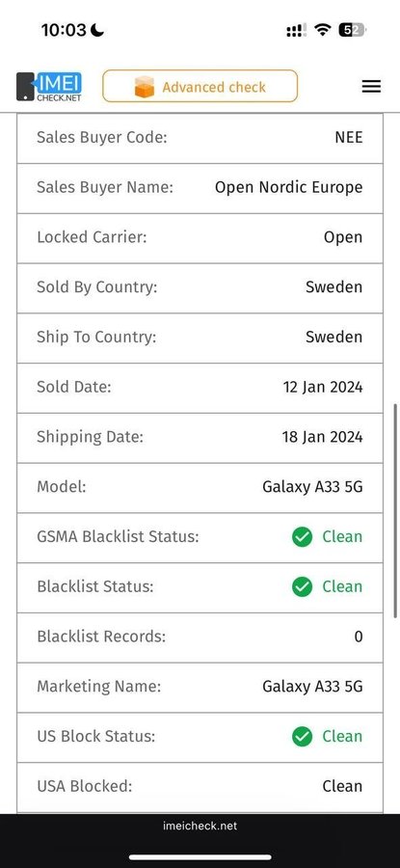Tap the green checkmark beside GSMA Blacklist Status
Image resolution: width=400 pixels, height=868 pixels.
302,536
